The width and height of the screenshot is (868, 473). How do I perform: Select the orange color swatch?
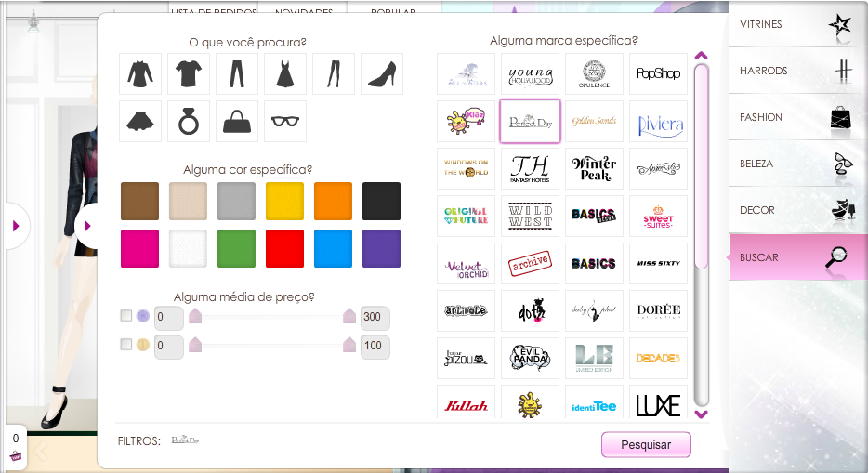click(x=334, y=202)
